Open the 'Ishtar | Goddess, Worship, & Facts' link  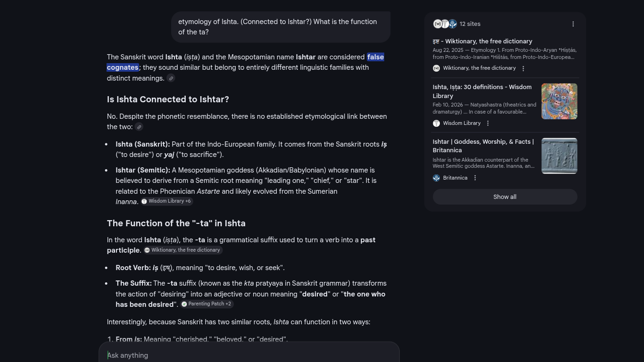pyautogui.click(x=483, y=146)
